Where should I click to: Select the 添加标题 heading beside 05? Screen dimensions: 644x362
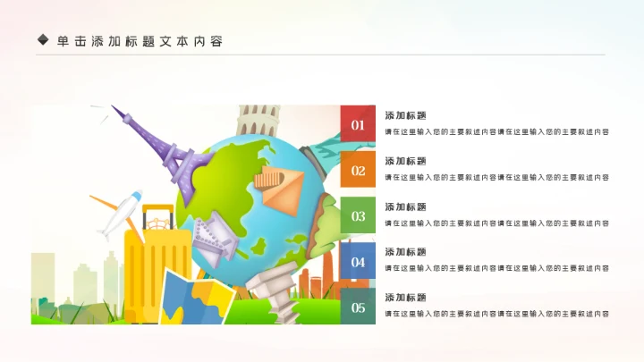pos(405,297)
